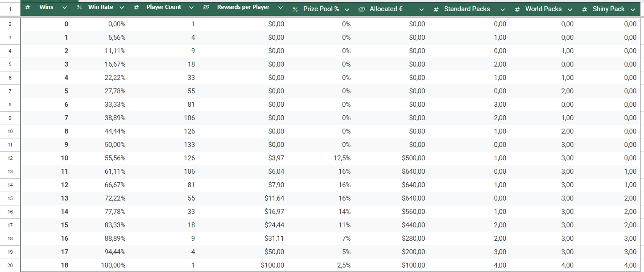Click the number icon beside Shiny Pack

tap(585, 9)
